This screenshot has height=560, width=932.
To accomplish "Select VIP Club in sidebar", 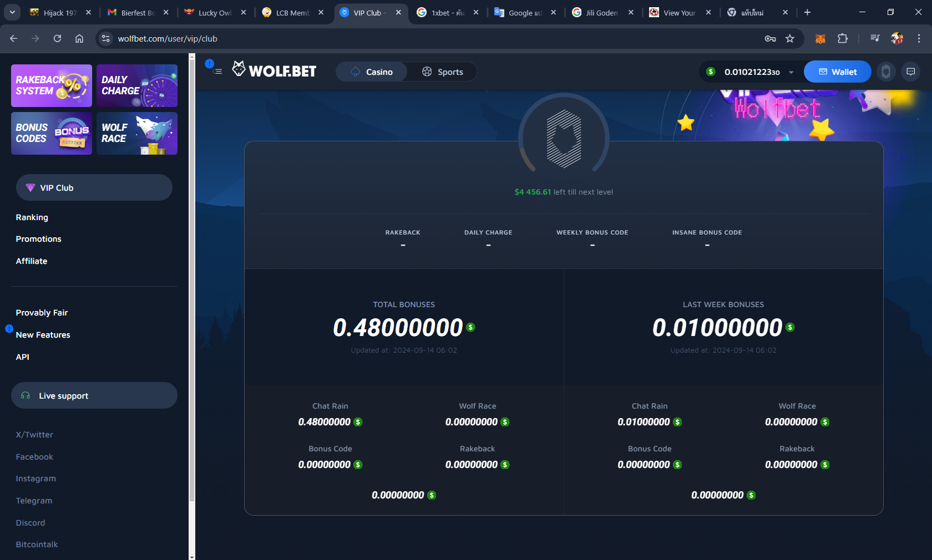I will pyautogui.click(x=94, y=187).
